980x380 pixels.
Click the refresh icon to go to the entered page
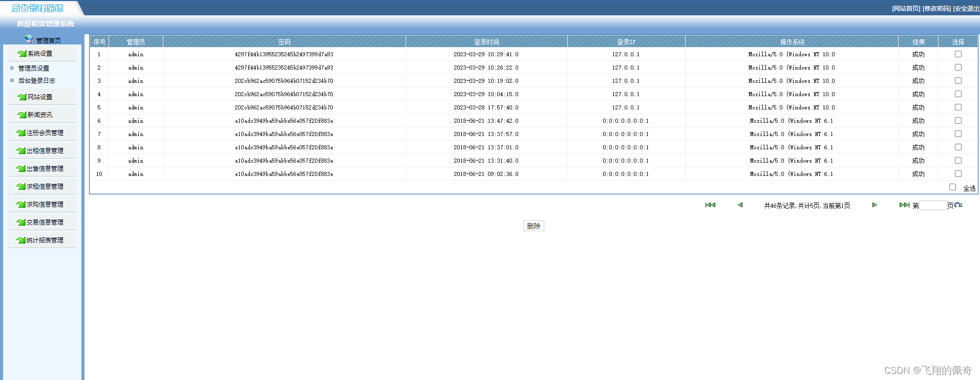pos(958,205)
